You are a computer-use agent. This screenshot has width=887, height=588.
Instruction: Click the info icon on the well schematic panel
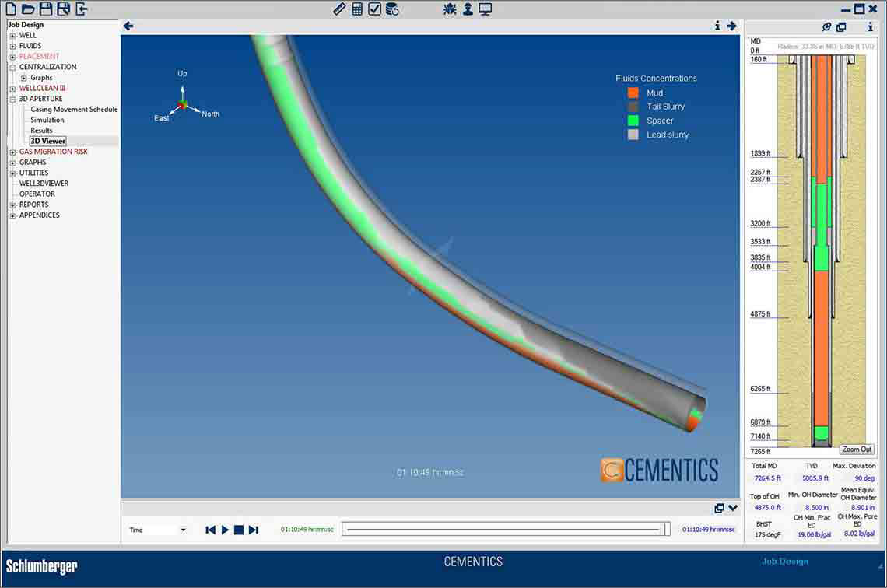coord(871,26)
